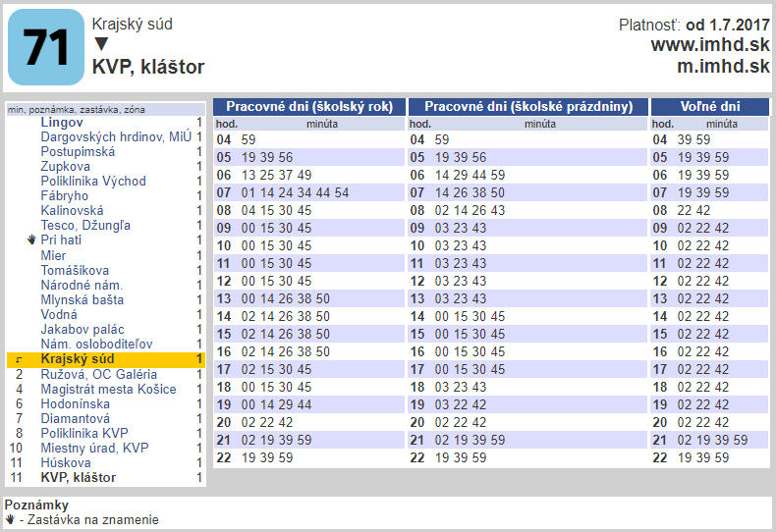Click the blue line 71 badge
Viewport: 776px width, 532px height.
45,47
